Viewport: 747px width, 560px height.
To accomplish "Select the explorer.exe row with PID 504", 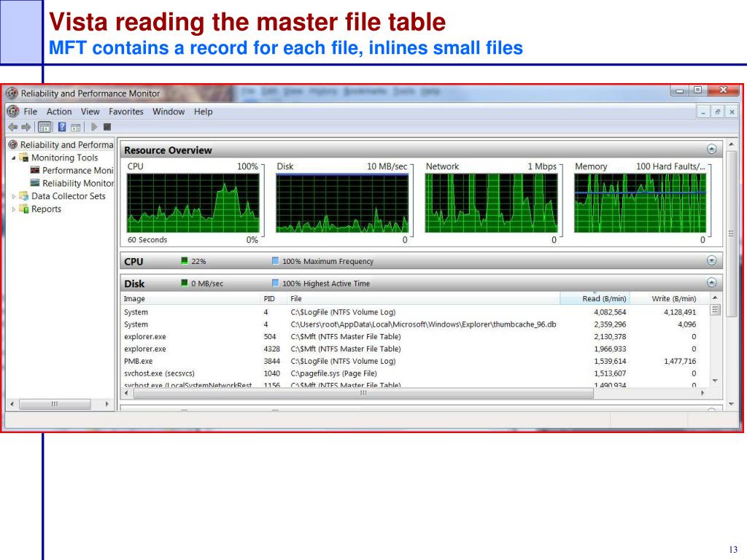I will [415, 337].
